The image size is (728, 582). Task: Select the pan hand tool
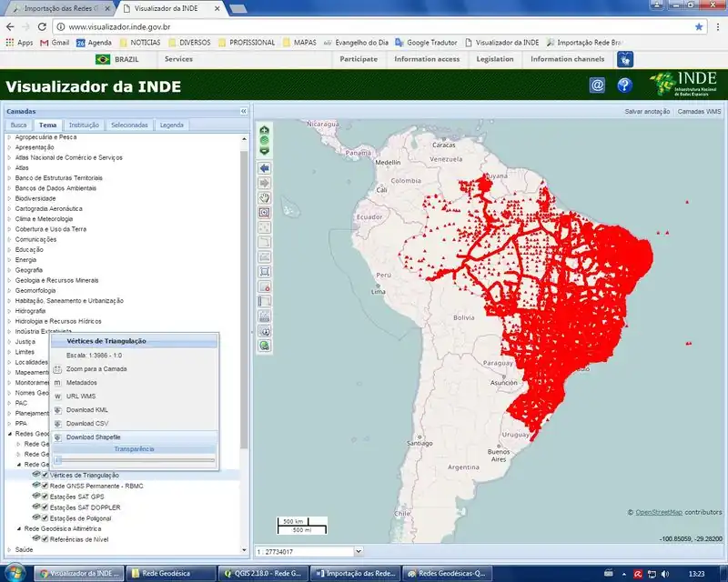(x=265, y=197)
